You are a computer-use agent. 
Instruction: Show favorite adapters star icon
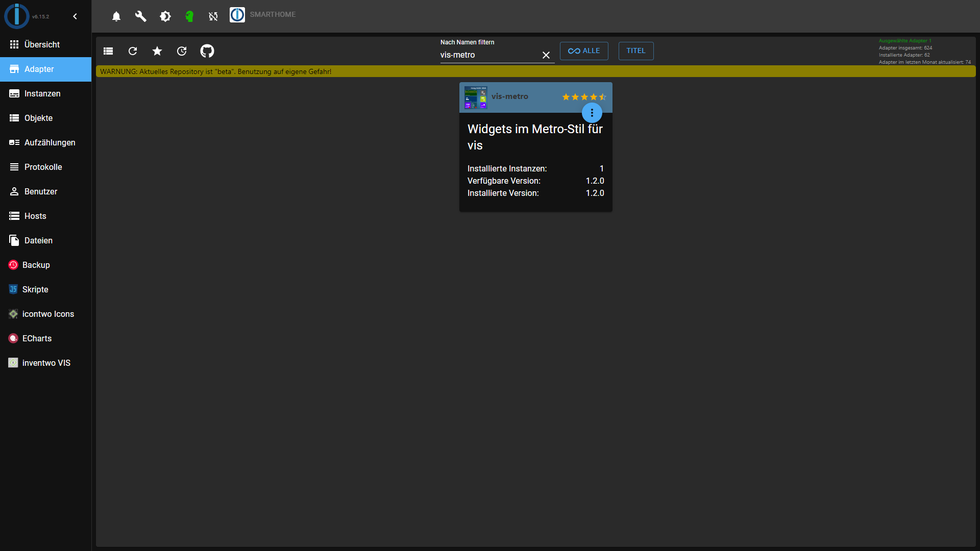[157, 51]
